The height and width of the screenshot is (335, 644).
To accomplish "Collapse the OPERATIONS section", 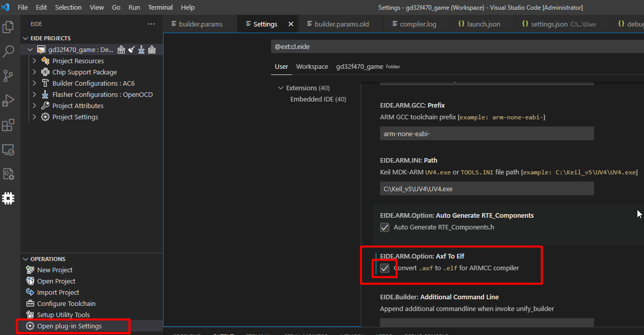I will click(x=26, y=259).
